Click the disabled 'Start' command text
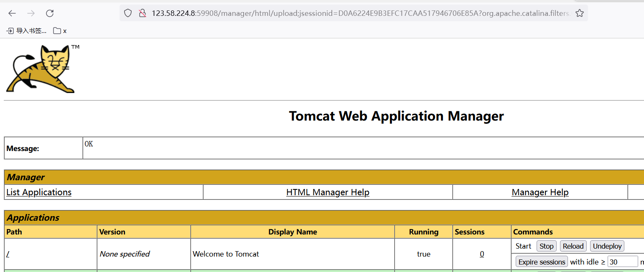The image size is (644, 272). 523,246
